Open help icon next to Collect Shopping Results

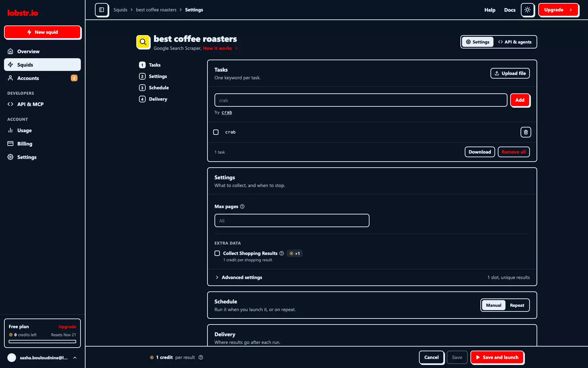pyautogui.click(x=282, y=253)
